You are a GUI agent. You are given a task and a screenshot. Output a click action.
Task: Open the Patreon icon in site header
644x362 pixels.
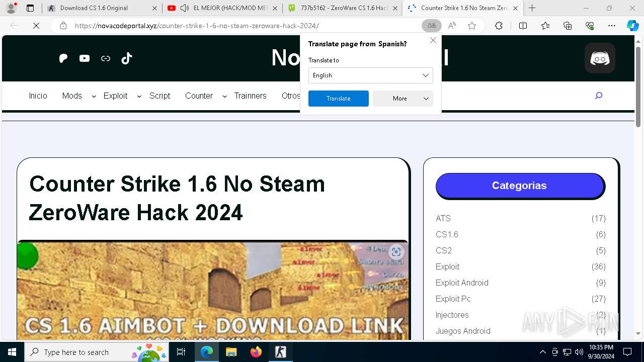(x=63, y=58)
